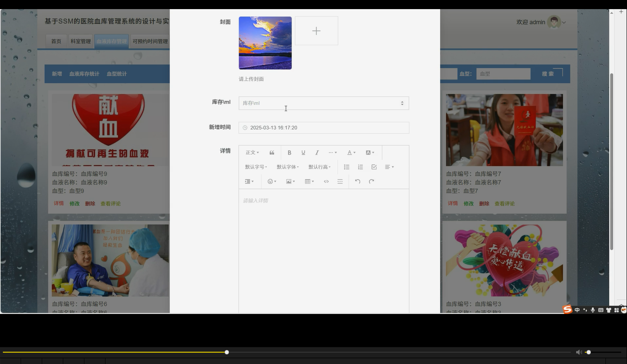The width and height of the screenshot is (627, 364).
Task: Toggle underline in the detail editor
Action: click(x=303, y=152)
